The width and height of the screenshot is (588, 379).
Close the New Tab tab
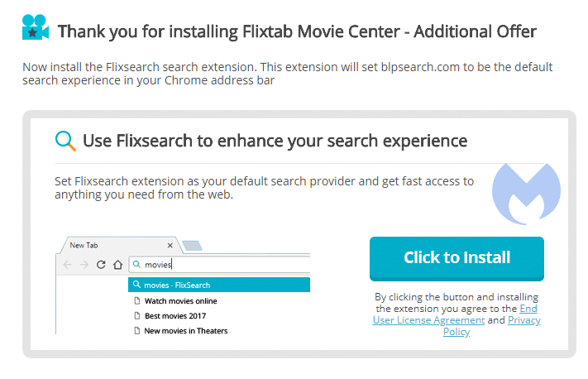170,246
